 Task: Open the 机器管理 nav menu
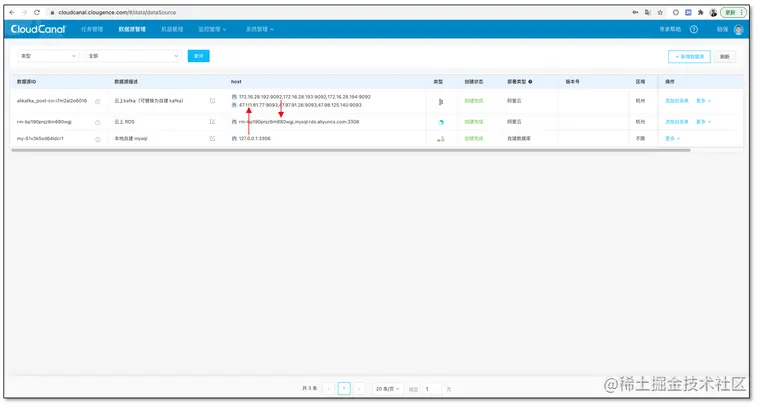point(172,29)
